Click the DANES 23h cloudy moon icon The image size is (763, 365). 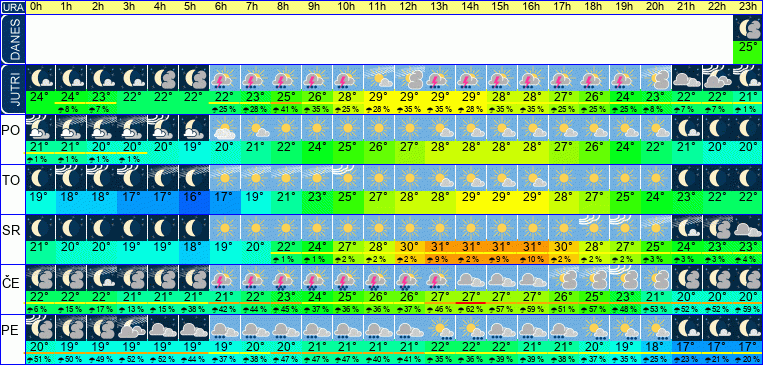pos(748,29)
